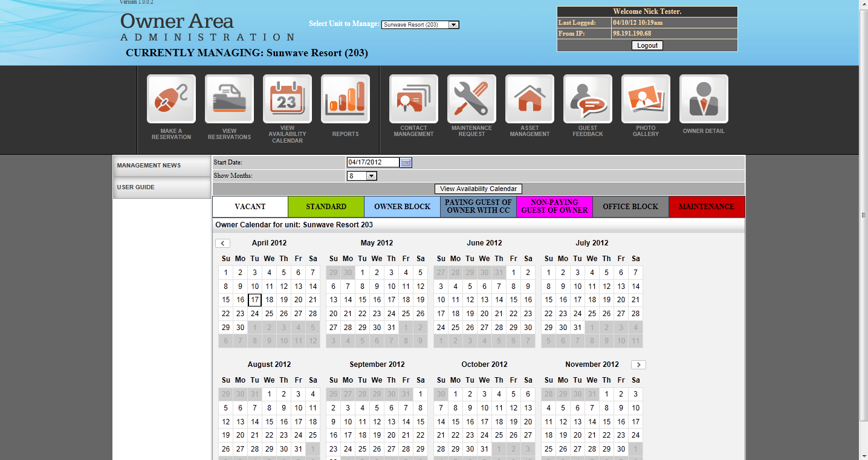Go to next month with right arrow
This screenshot has height=460, width=868.
tap(638, 364)
